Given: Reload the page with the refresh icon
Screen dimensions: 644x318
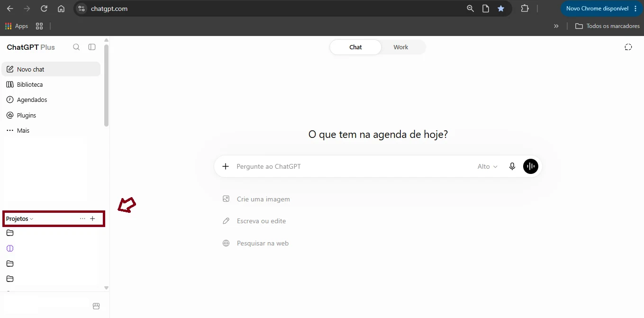Looking at the screenshot, I should (44, 9).
